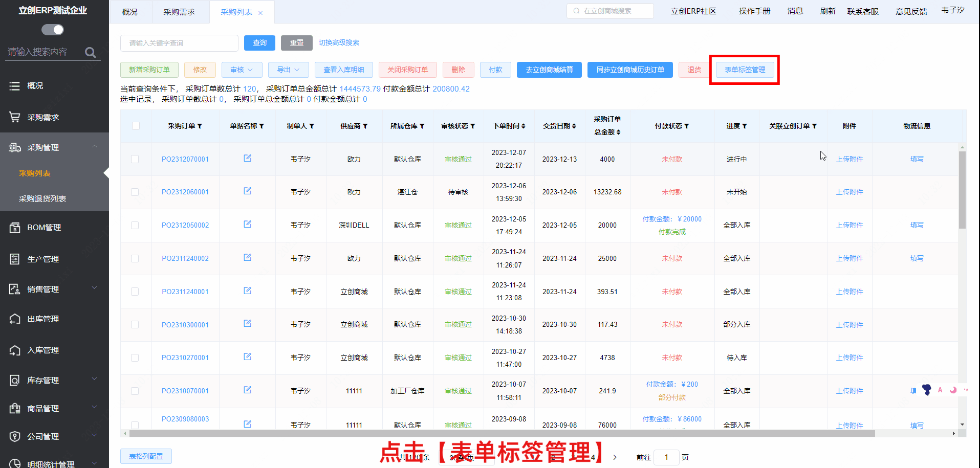Open the 导出 dropdown button
The image size is (980, 468).
click(288, 70)
